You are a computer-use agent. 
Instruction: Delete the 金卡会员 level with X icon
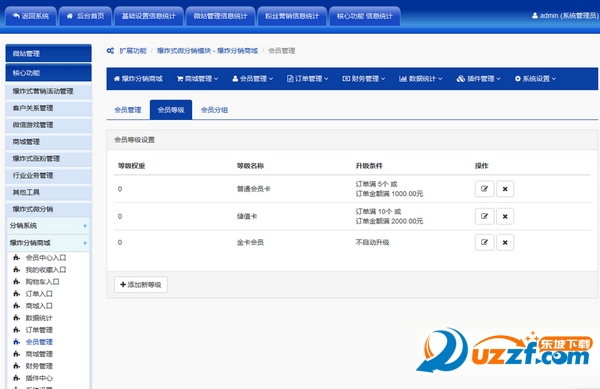505,242
